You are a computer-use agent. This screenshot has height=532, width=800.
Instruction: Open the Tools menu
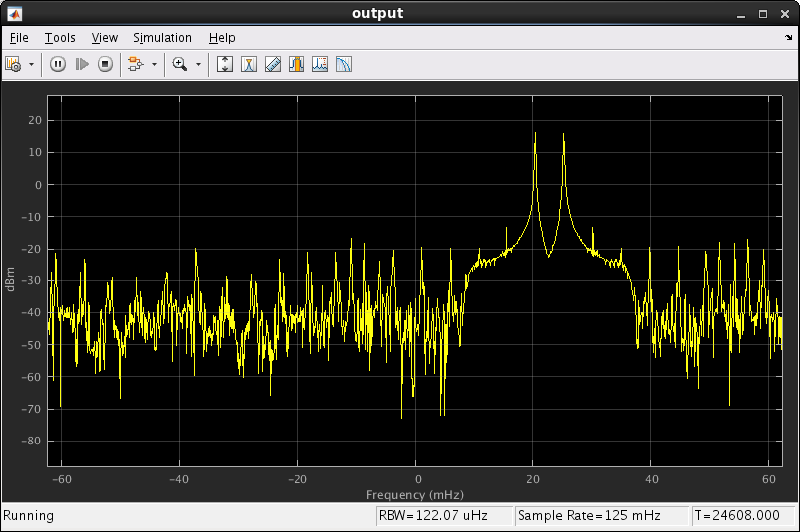[60, 38]
